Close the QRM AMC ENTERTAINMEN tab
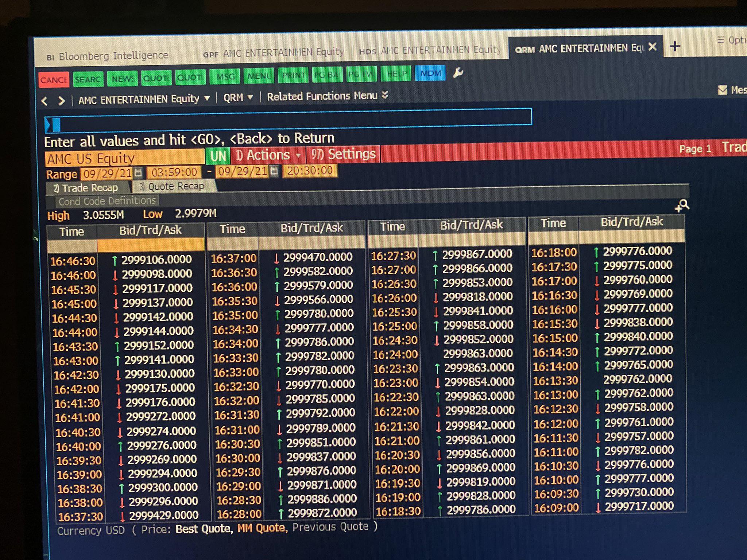The width and height of the screenshot is (747, 560). tap(653, 47)
